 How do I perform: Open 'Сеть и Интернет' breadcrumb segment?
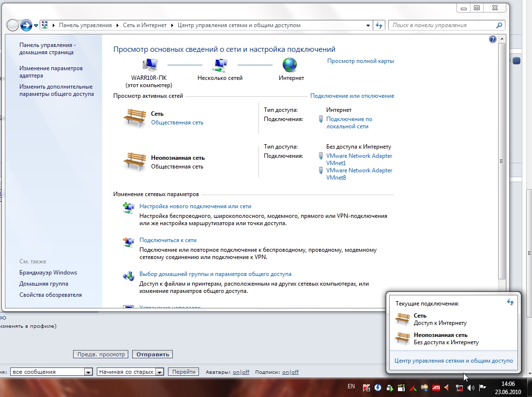(x=145, y=25)
